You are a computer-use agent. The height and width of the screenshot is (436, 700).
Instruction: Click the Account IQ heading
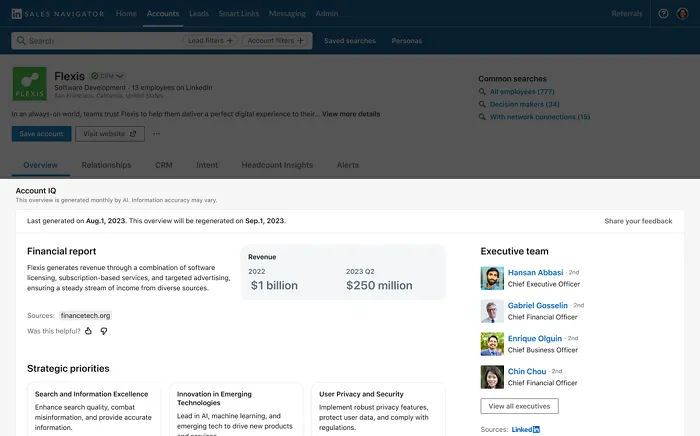tap(36, 191)
